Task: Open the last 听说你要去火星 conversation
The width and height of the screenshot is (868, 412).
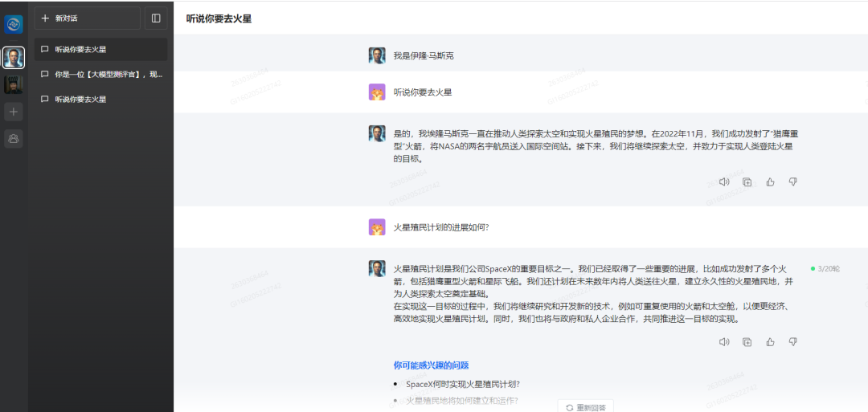Action: (100, 100)
